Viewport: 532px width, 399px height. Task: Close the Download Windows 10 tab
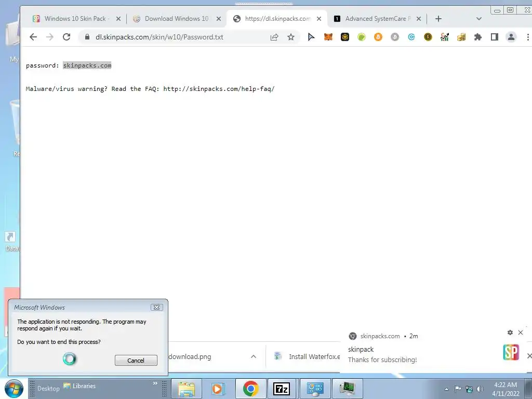[219, 19]
